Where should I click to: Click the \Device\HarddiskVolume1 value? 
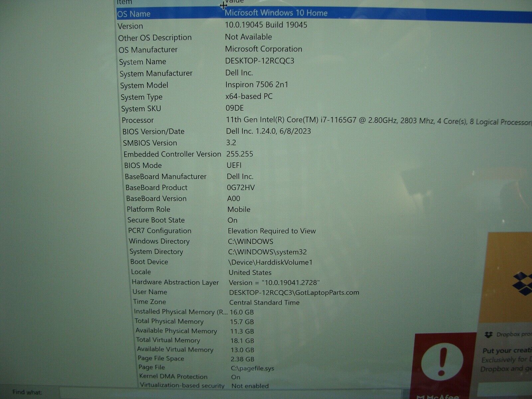[x=270, y=262]
